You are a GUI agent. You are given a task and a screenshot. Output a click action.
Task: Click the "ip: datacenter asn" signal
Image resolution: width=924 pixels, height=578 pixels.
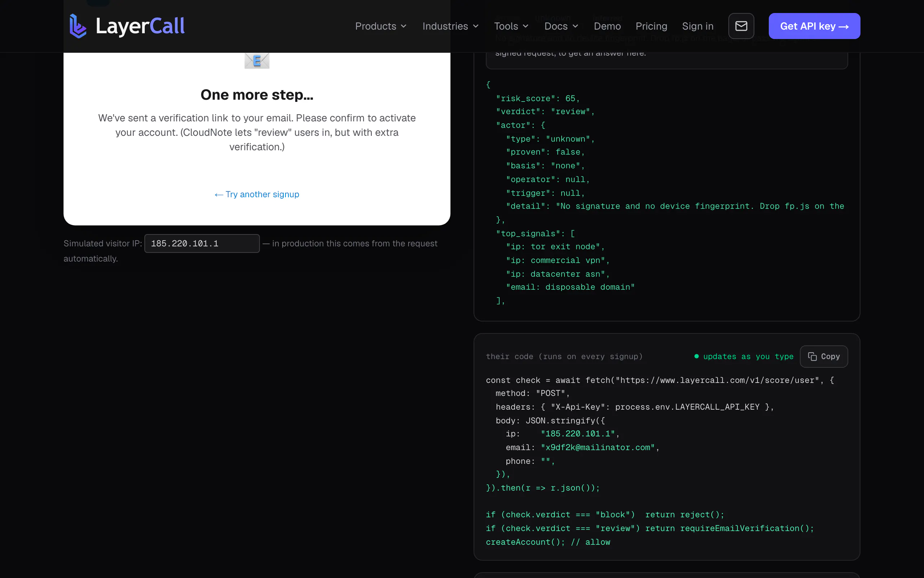click(558, 275)
